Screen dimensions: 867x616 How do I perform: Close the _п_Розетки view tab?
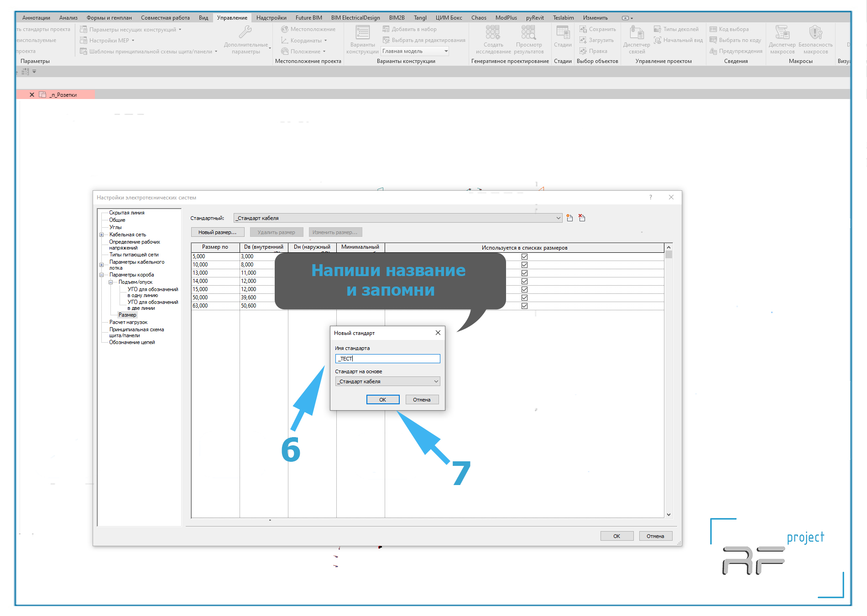click(32, 95)
